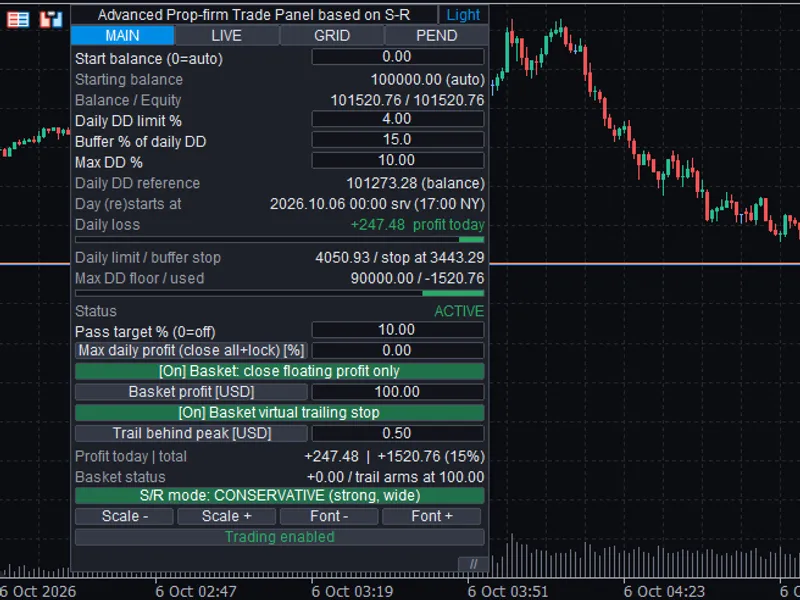The width and height of the screenshot is (800, 600).
Task: Click the panel collapse handle with slashes
Action: click(473, 564)
